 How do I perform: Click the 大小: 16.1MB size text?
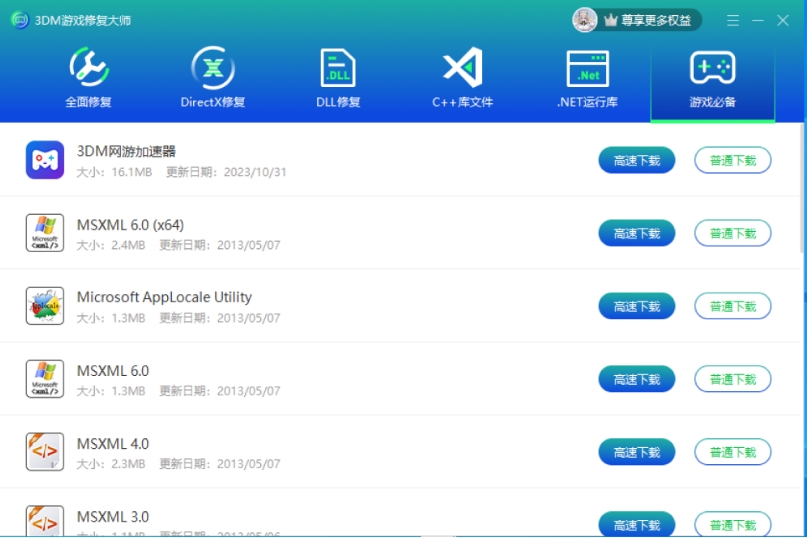click(x=114, y=172)
